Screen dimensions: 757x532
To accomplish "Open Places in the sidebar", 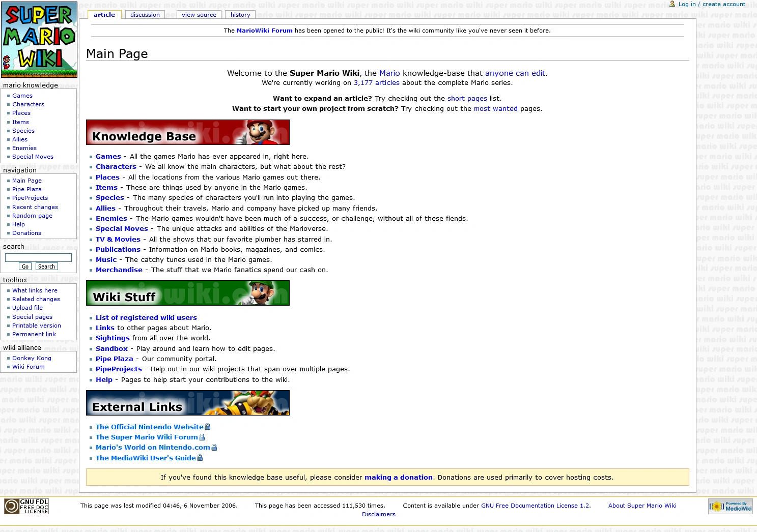I will [21, 113].
